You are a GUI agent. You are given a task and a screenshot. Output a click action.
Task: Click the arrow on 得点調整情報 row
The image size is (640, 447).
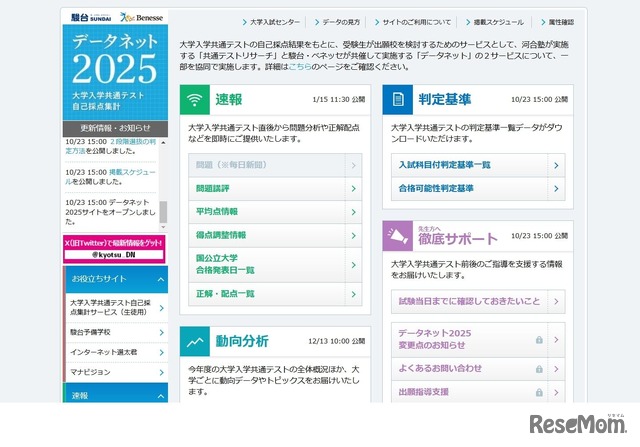pyautogui.click(x=353, y=236)
